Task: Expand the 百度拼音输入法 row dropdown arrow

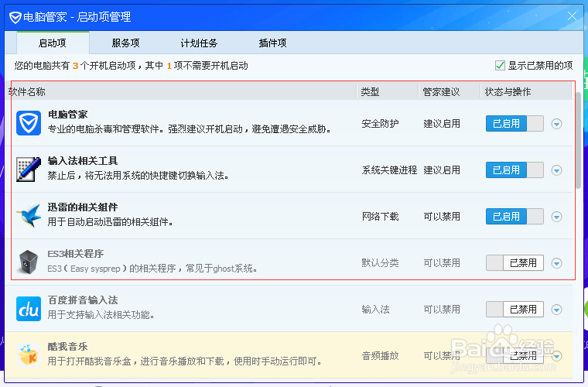Action: click(556, 310)
